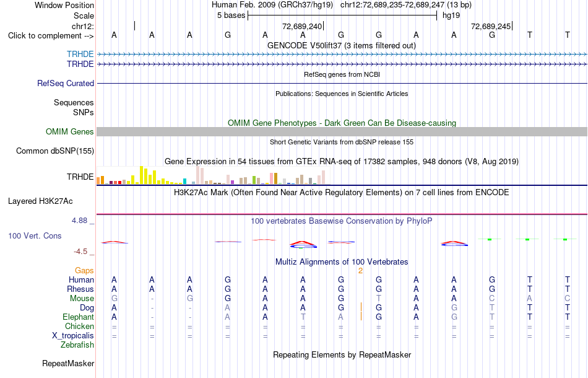Click the orange gap count '2'
The height and width of the screenshot is (378, 588).
360,271
